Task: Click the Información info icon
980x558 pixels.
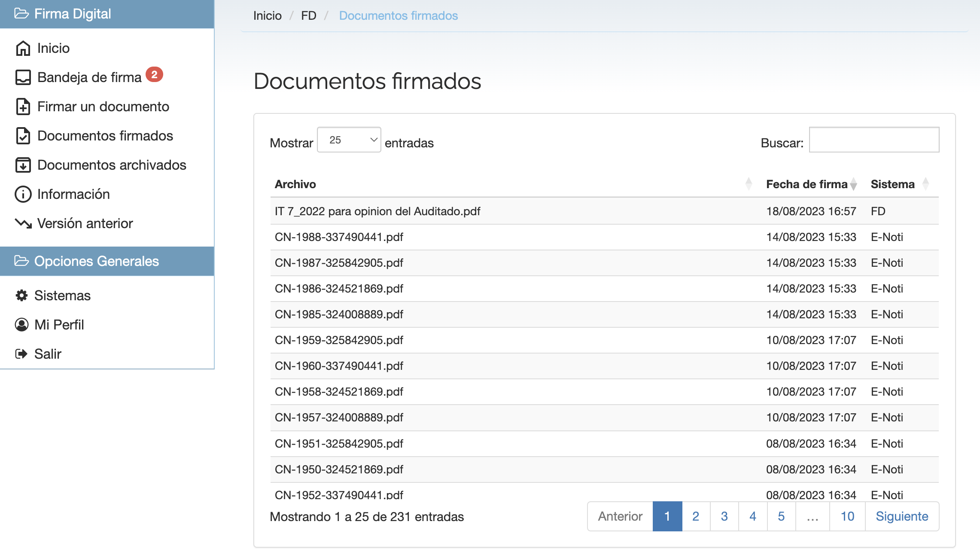Action: [x=23, y=194]
